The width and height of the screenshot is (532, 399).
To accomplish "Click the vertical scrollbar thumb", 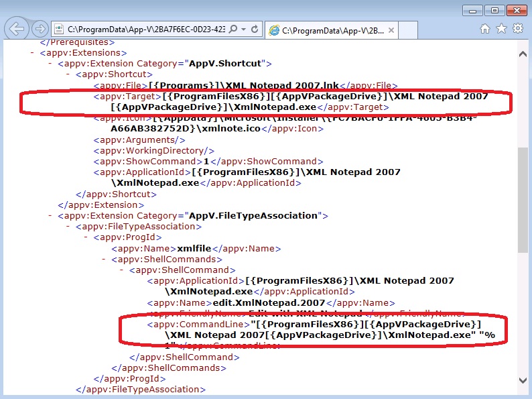I will tap(523, 200).
